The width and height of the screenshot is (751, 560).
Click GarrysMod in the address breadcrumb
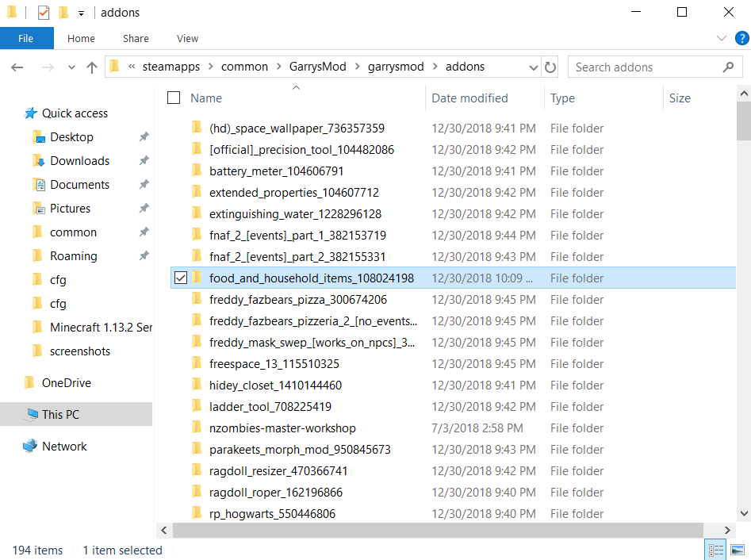pos(317,67)
